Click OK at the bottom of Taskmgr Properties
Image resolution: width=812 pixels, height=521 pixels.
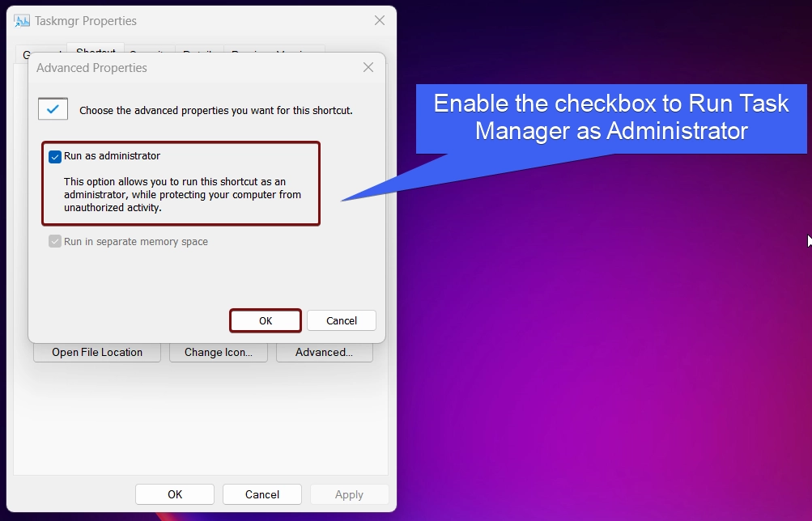click(175, 494)
